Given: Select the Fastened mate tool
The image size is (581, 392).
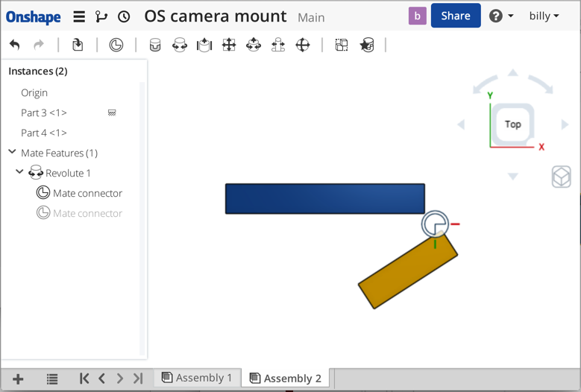Looking at the screenshot, I should point(155,45).
